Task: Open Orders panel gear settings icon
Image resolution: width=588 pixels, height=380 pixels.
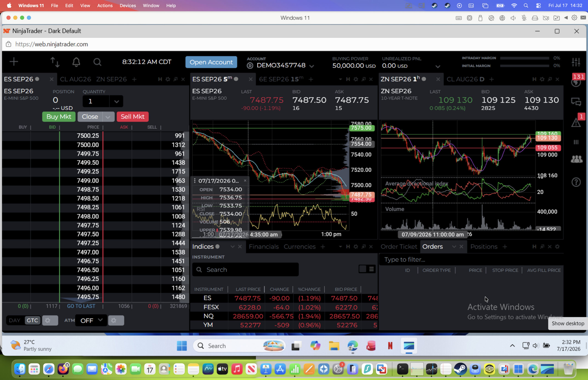Action: click(557, 247)
